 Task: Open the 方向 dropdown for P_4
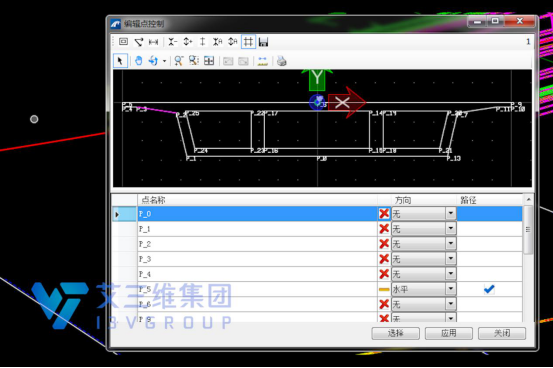point(450,274)
